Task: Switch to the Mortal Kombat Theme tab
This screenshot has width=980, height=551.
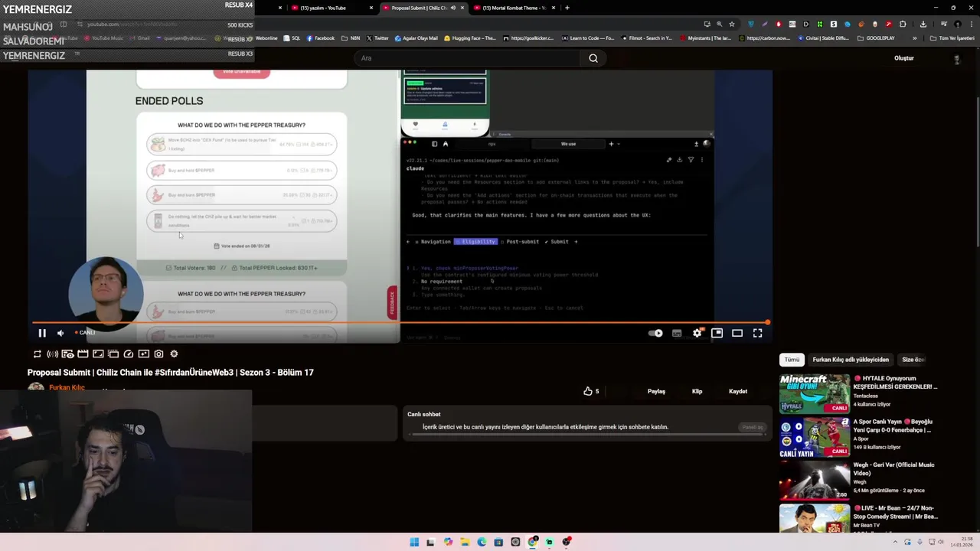Action: pos(513,8)
